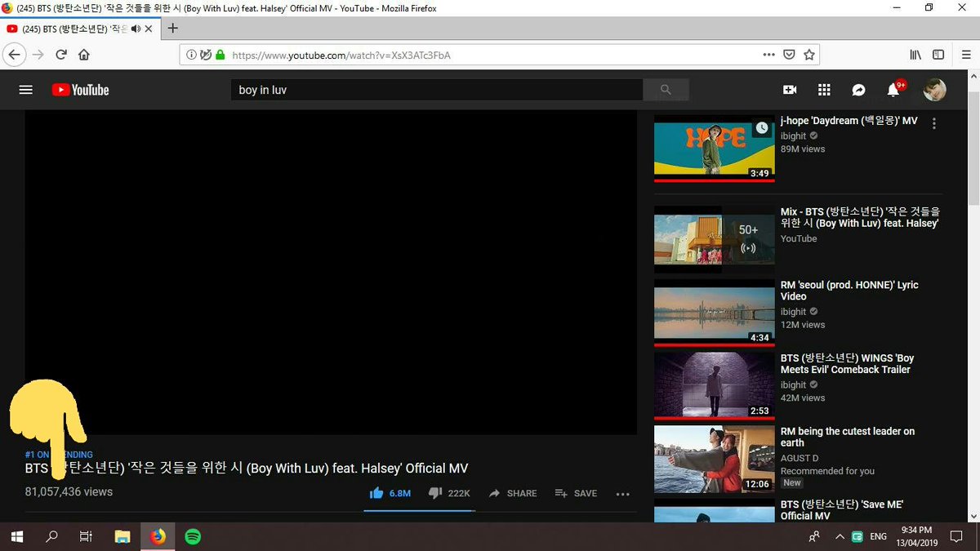
Task: Go back with Firefox back arrow
Action: pos(15,55)
